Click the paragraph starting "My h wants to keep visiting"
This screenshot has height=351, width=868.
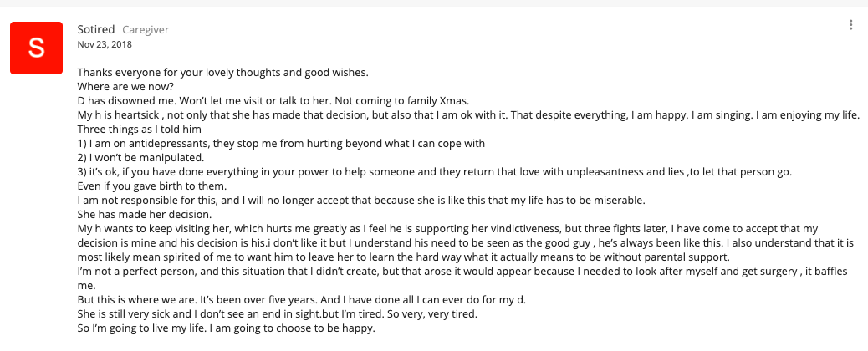(x=466, y=242)
